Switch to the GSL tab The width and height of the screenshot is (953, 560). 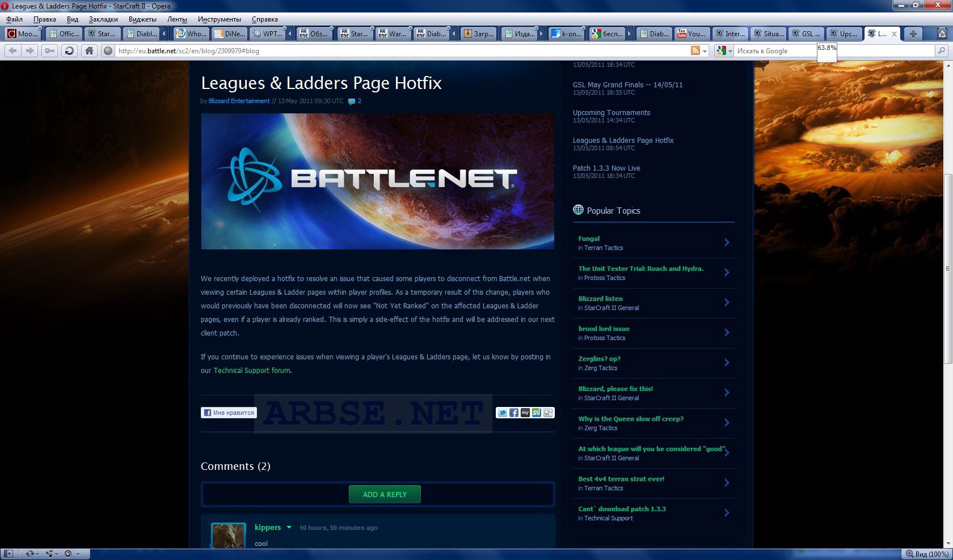pyautogui.click(x=806, y=33)
